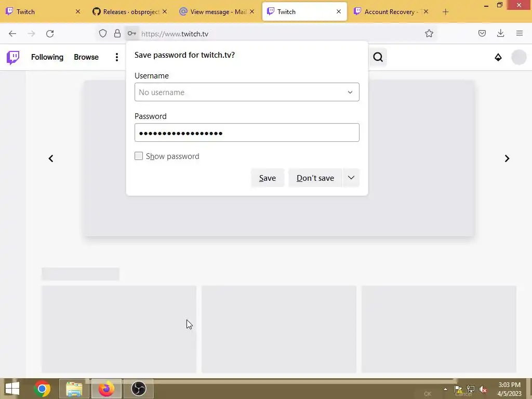Click the password key icon in address bar
The image size is (532, 399).
tap(132, 33)
